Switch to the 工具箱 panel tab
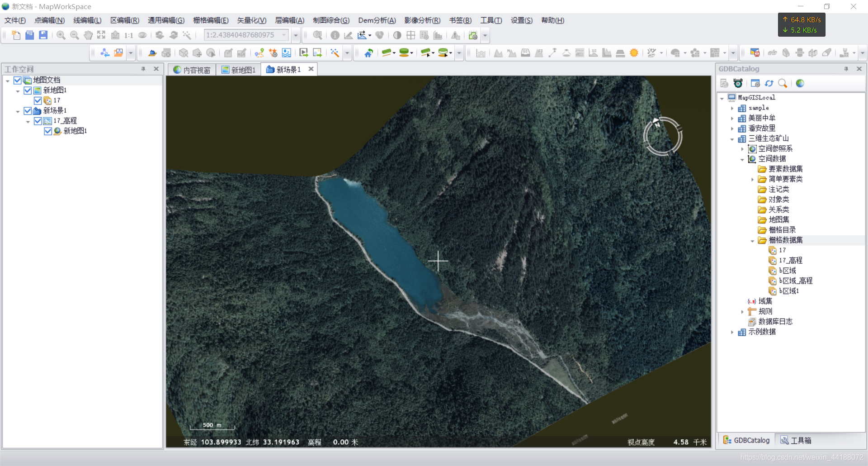 pos(796,440)
